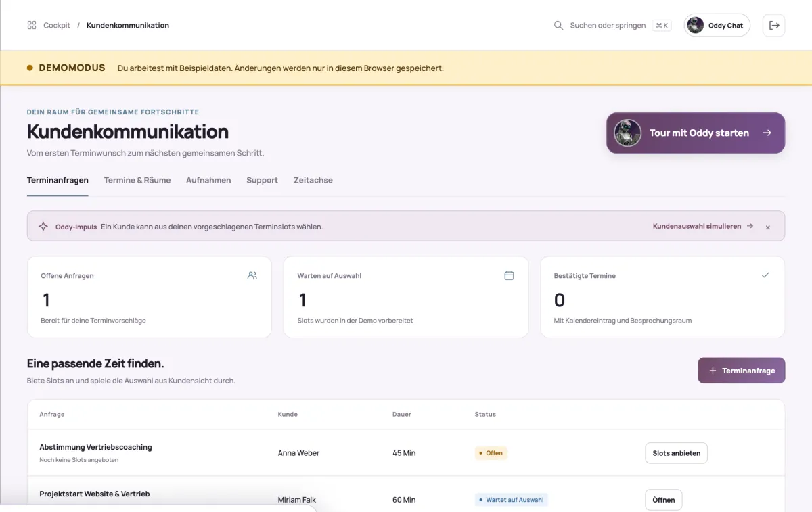Click customer name Miriam Falk

[x=297, y=500]
